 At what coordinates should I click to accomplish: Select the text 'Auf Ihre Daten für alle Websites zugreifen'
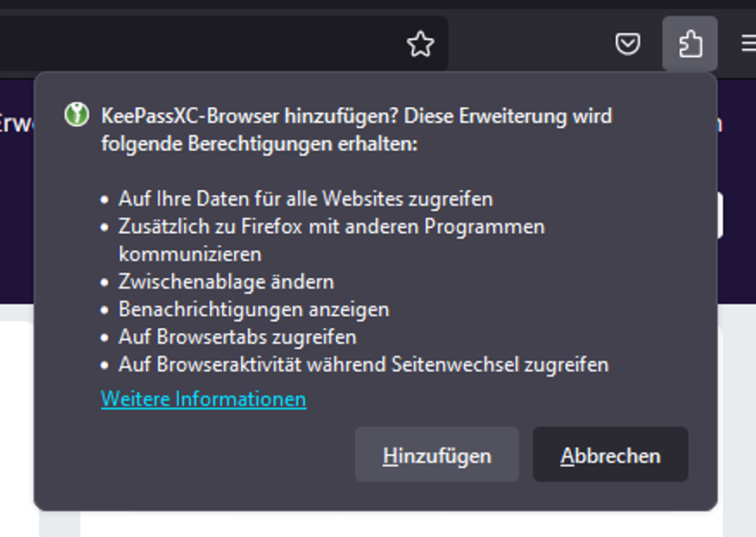point(306,199)
